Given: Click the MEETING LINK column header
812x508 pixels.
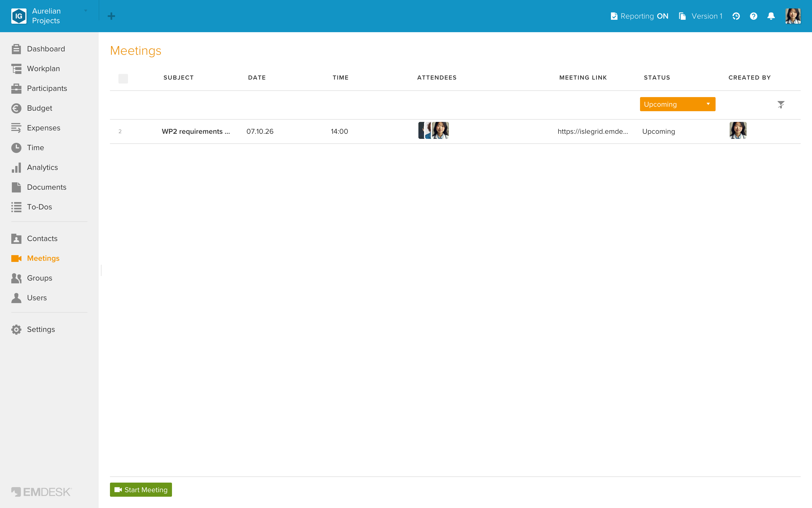Looking at the screenshot, I should (583, 78).
